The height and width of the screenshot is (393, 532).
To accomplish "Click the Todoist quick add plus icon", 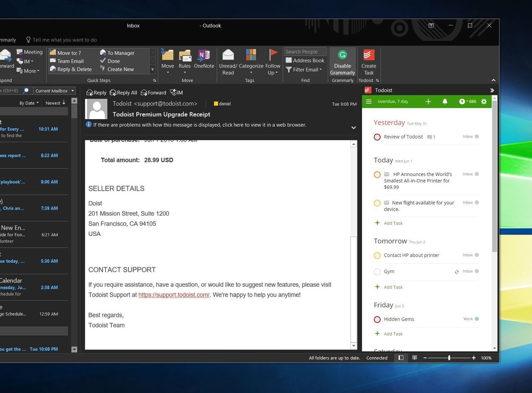I will point(428,101).
